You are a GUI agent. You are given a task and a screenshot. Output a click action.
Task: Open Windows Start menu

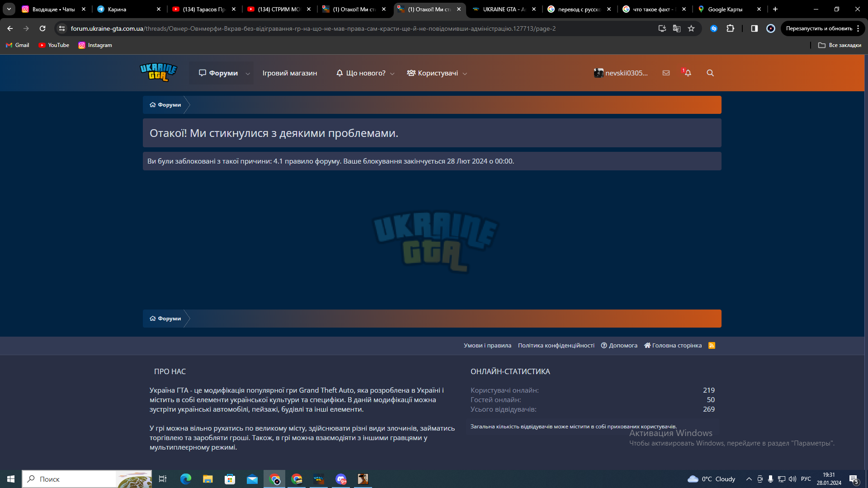tap(11, 479)
